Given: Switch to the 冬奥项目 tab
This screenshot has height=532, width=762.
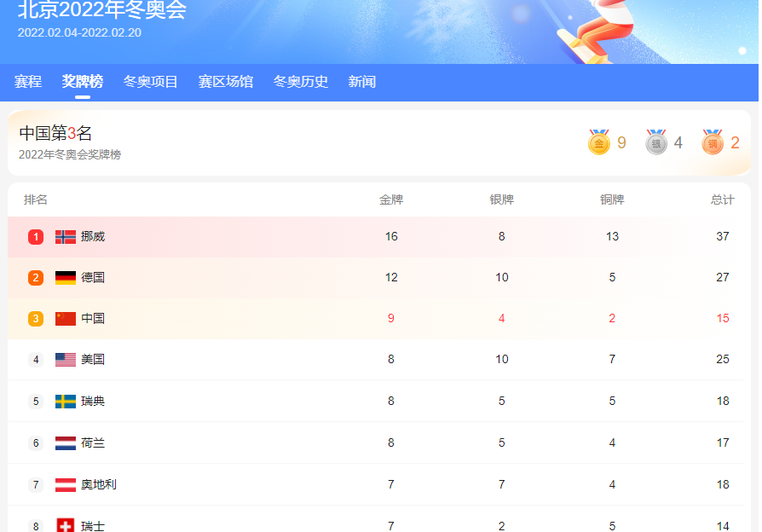Looking at the screenshot, I should click(150, 81).
